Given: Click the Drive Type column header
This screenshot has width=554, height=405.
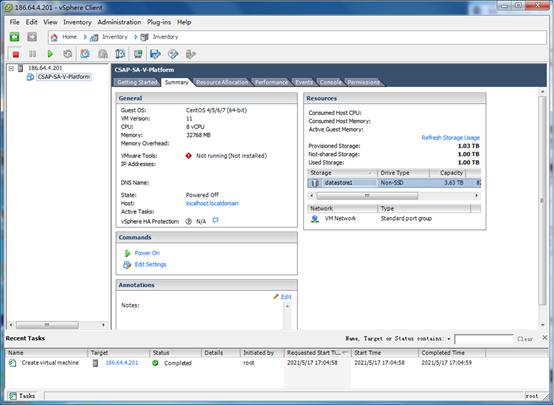Looking at the screenshot, I should pyautogui.click(x=404, y=173).
